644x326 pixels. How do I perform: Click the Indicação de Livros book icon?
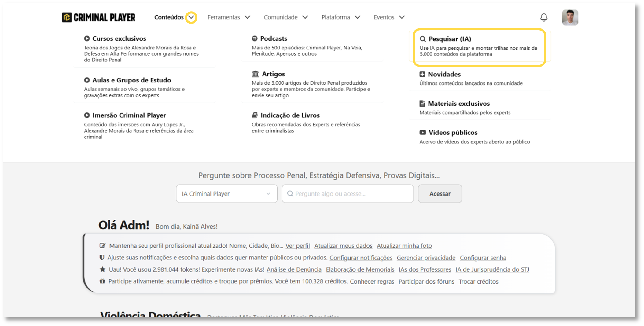point(254,115)
